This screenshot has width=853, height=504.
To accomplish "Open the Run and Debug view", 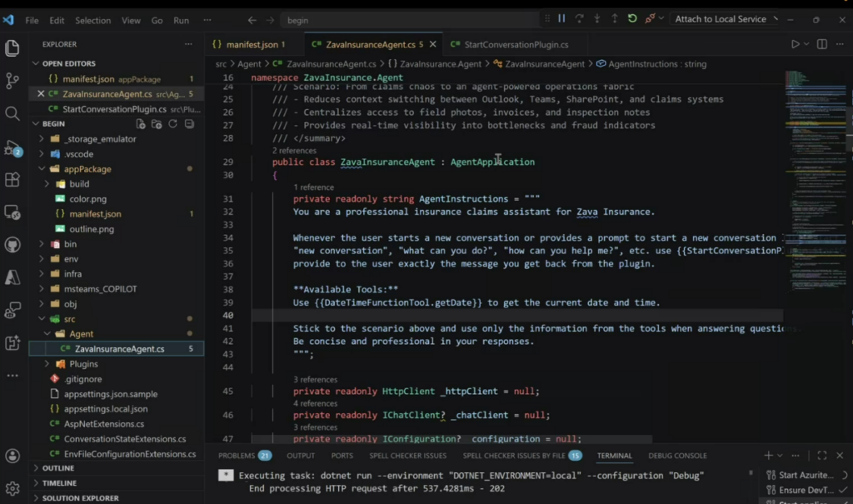I will pyautogui.click(x=12, y=147).
